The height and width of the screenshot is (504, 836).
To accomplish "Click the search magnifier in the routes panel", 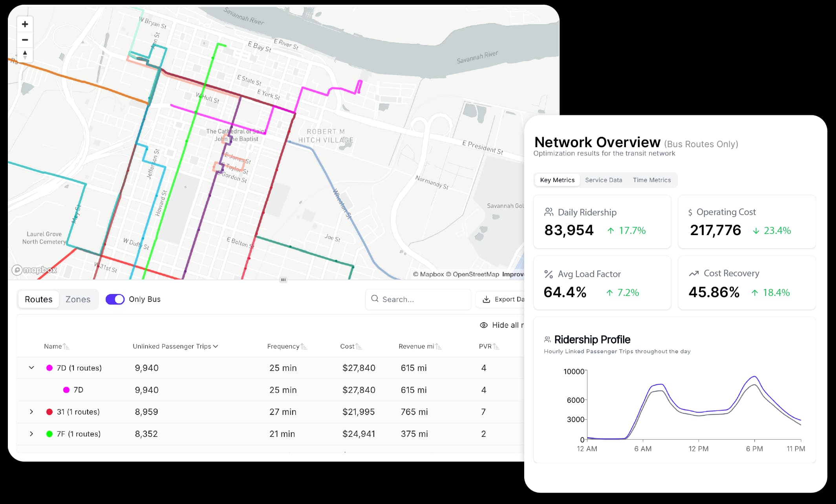I will click(375, 299).
